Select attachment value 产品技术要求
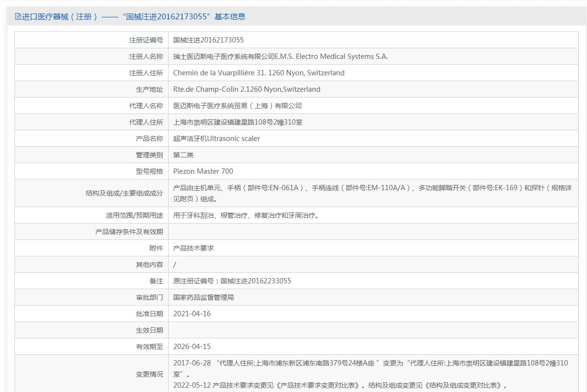587x392 pixels. [194, 248]
